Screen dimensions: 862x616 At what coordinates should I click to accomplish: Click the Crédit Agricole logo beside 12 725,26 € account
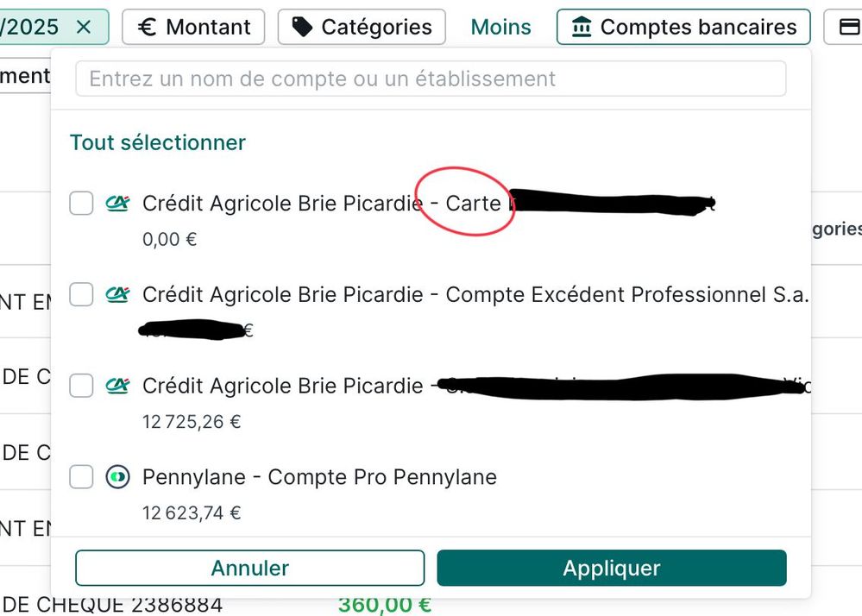pyautogui.click(x=117, y=386)
